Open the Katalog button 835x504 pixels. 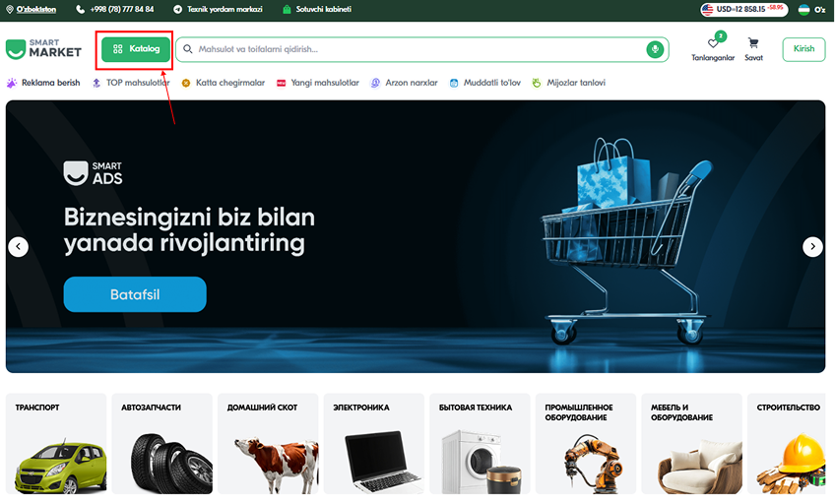pyautogui.click(x=136, y=49)
